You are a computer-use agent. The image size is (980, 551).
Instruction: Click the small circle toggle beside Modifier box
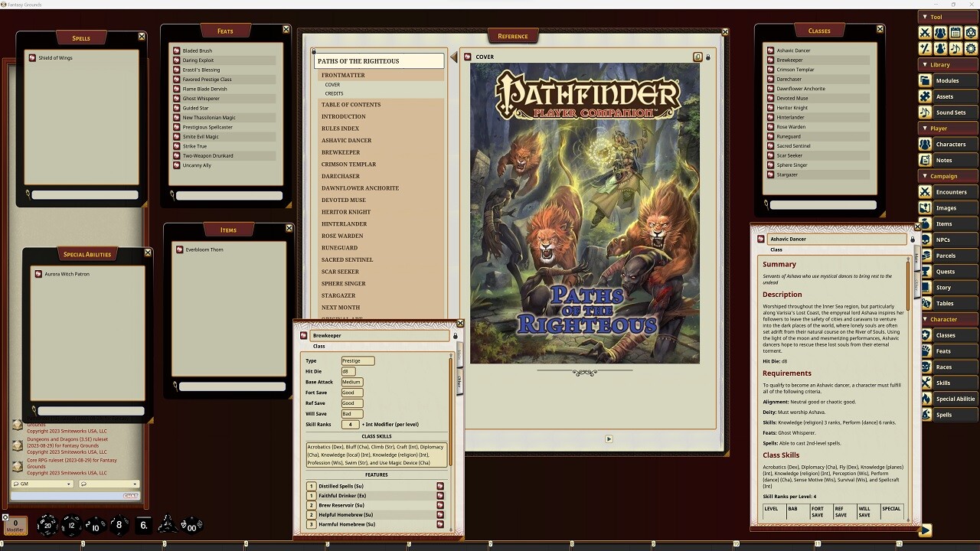(5, 517)
